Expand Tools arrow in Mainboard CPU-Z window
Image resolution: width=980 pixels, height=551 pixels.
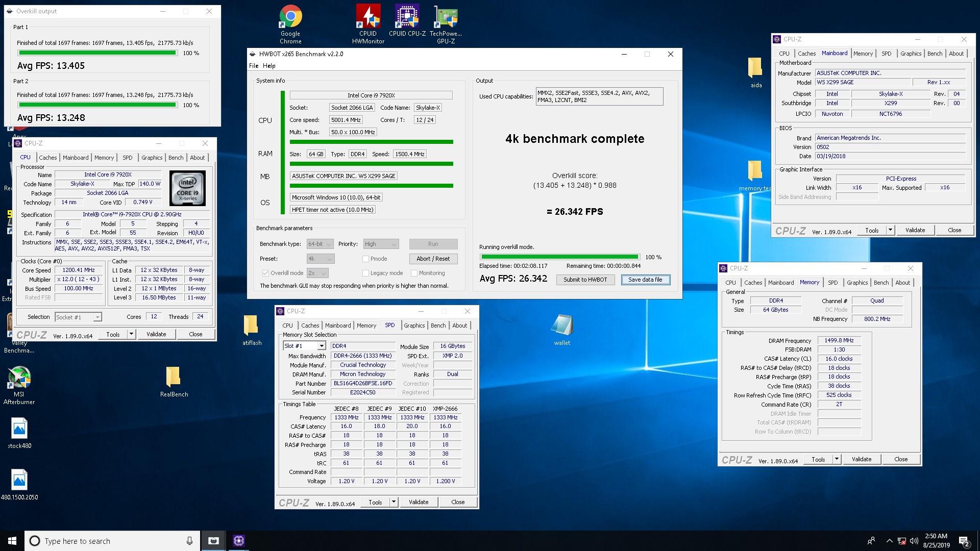pyautogui.click(x=890, y=230)
